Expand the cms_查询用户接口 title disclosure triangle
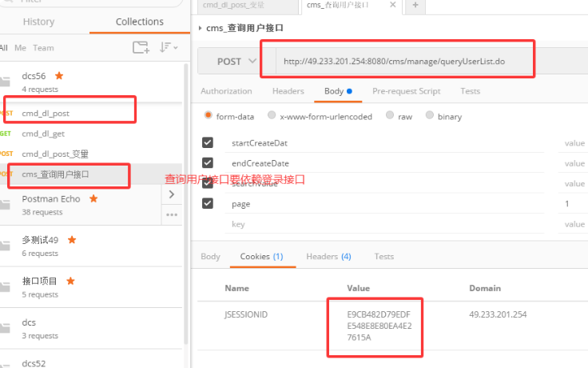The width and height of the screenshot is (588, 368). pyautogui.click(x=200, y=28)
